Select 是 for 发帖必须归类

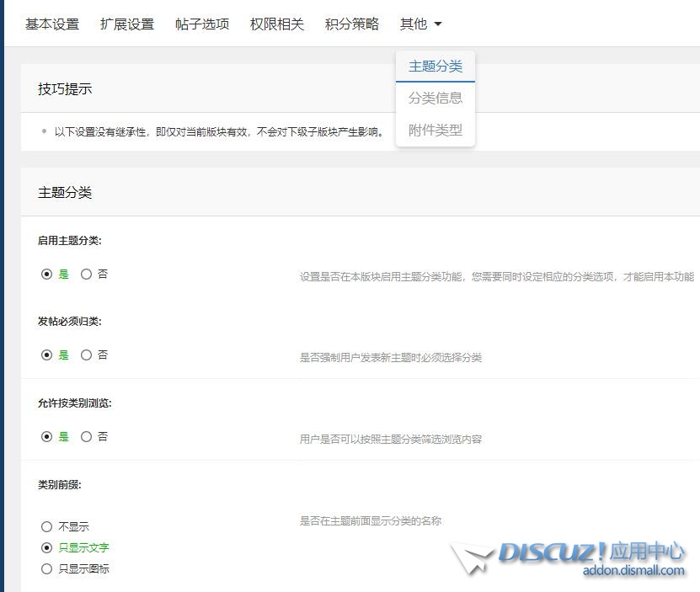(x=47, y=355)
